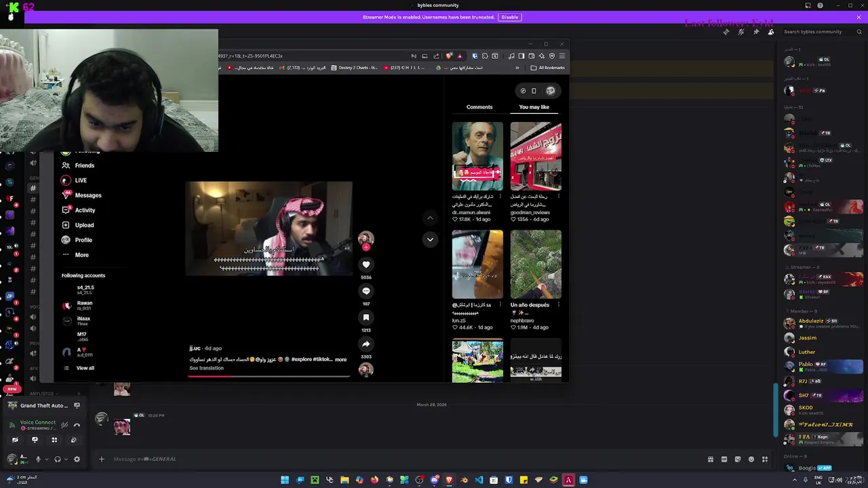The width and height of the screenshot is (868, 488).
Task: Open the gift icon in message bar
Action: point(711,460)
